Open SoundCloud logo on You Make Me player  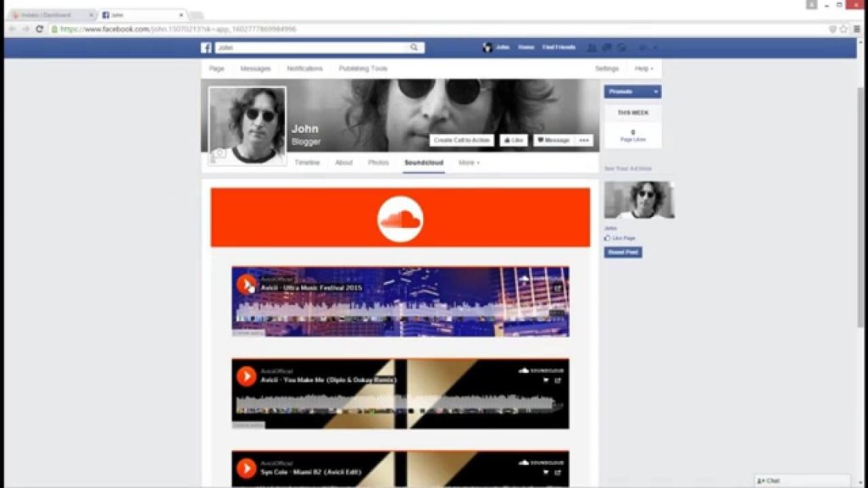[541, 370]
